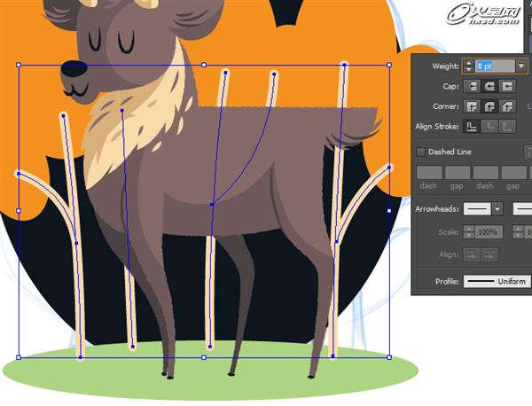Choose the Miter Join corner icon
Viewport: 532px width, 406px height.
tap(472, 106)
